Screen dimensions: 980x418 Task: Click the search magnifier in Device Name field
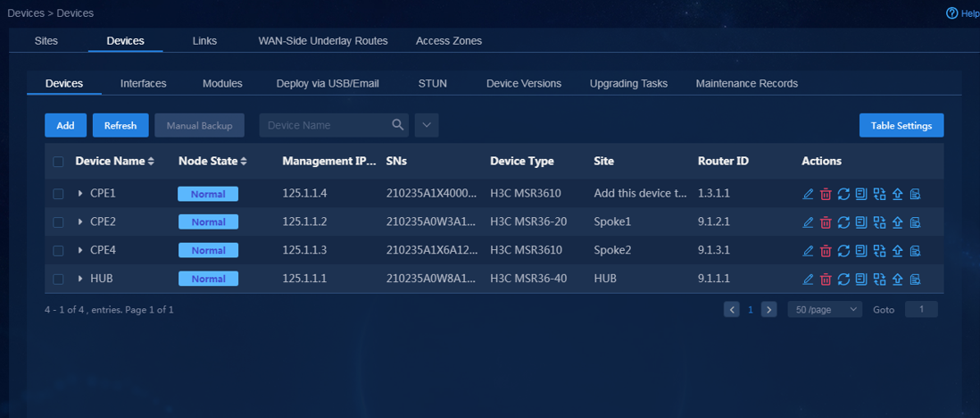pyautogui.click(x=397, y=124)
